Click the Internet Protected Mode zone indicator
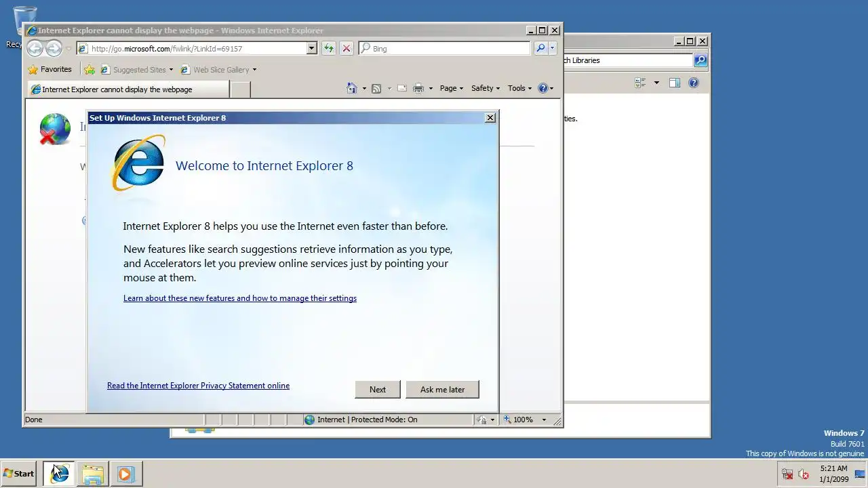This screenshot has height=488, width=868. [361, 420]
